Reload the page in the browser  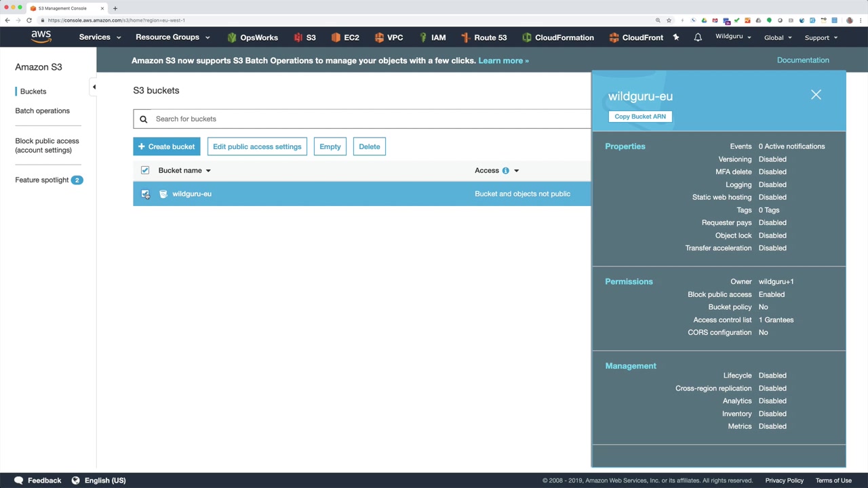(29, 20)
